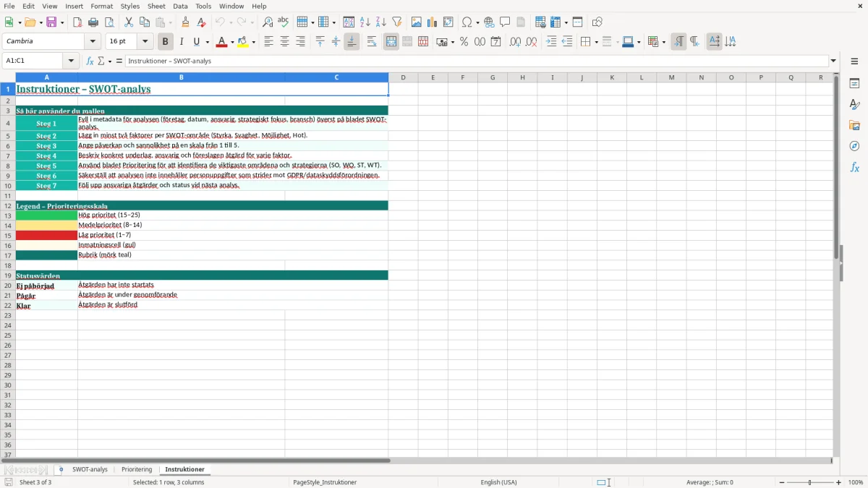868x488 pixels.
Task: Toggle Bold formatting
Action: 166,42
